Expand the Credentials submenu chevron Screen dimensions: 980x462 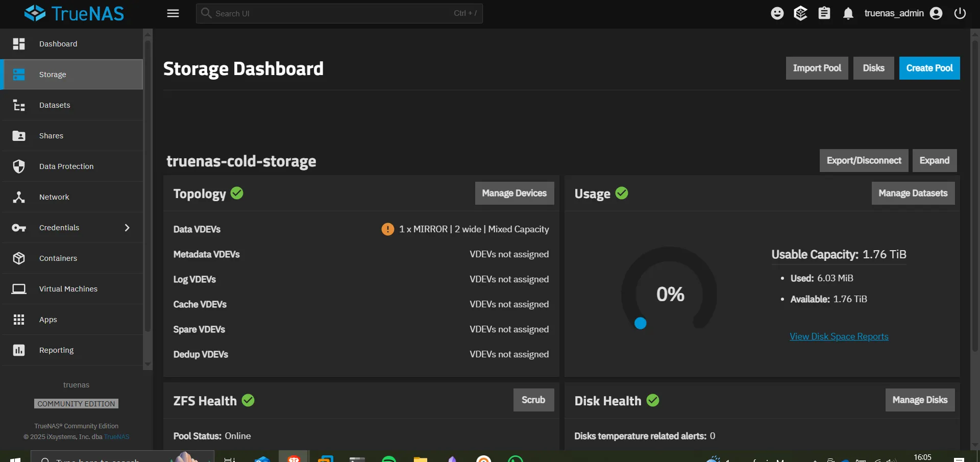tap(127, 228)
